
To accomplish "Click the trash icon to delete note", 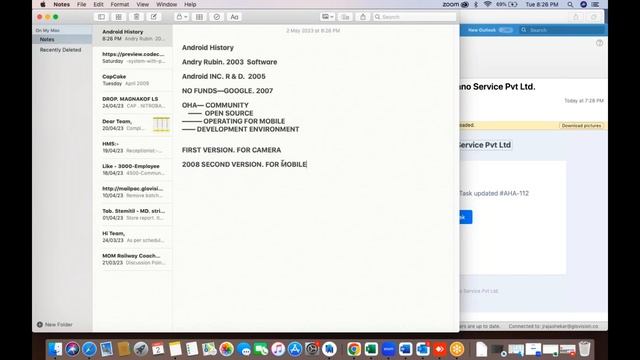I will 136,17.
